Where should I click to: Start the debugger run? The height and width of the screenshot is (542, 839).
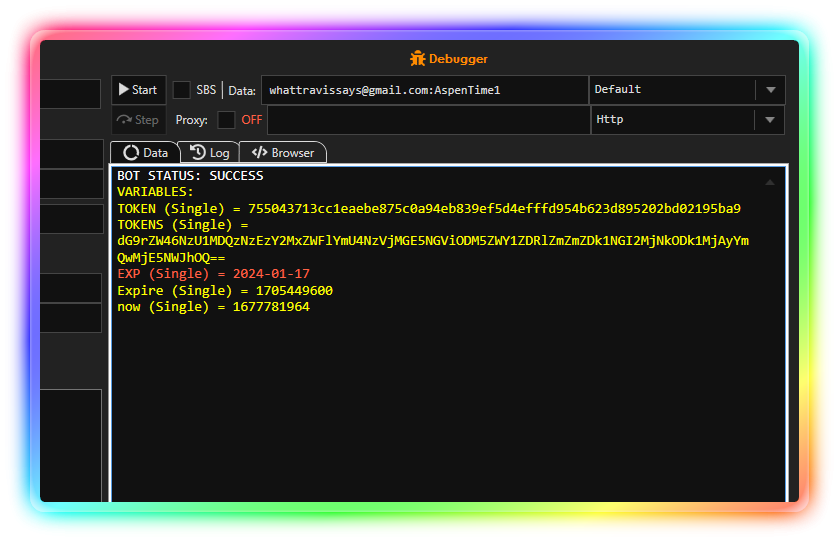(x=139, y=90)
